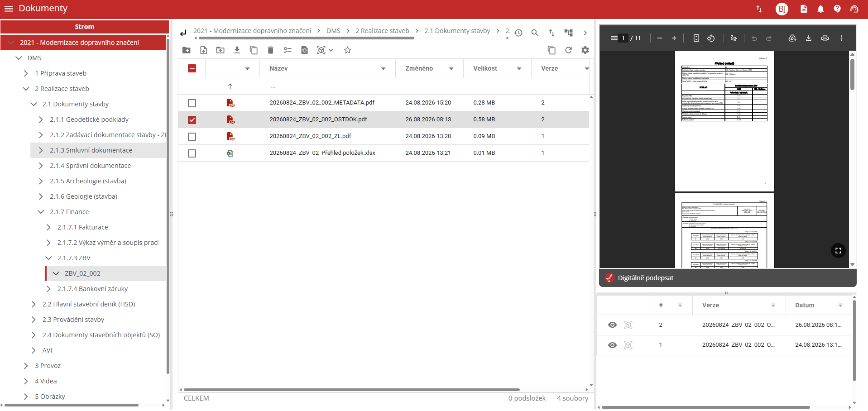Screen dimensions: 868x411
Task: Click the BJ user avatar
Action: [x=782, y=9]
